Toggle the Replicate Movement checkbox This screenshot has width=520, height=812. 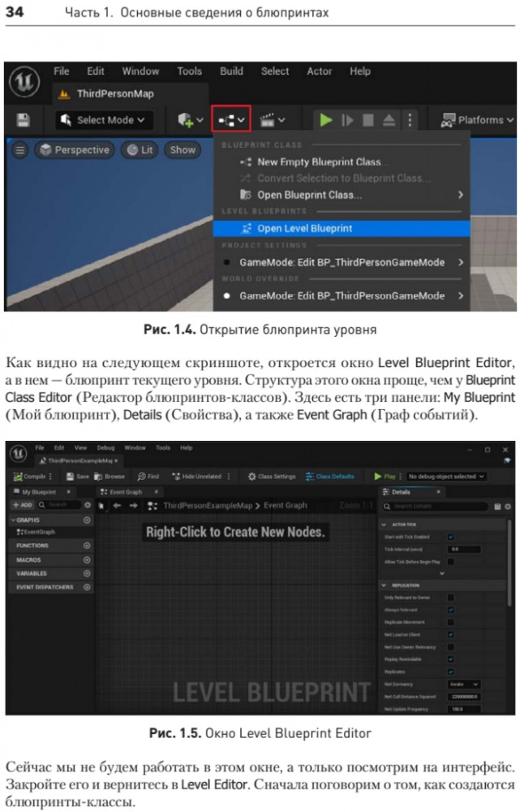451,622
